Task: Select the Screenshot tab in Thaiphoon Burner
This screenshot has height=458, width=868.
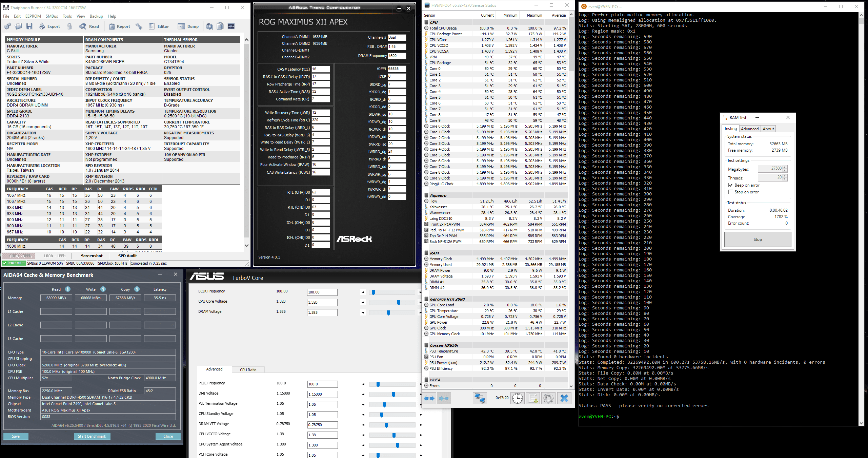Action: (x=92, y=256)
